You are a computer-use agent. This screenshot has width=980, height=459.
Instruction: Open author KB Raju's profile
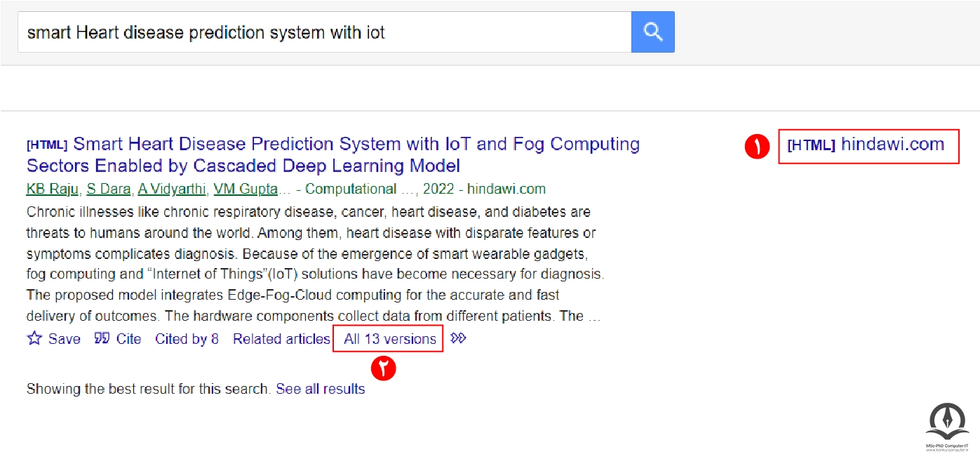pos(52,189)
